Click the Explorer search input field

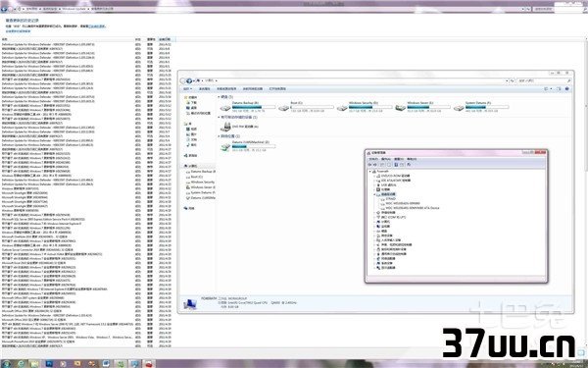(544, 80)
